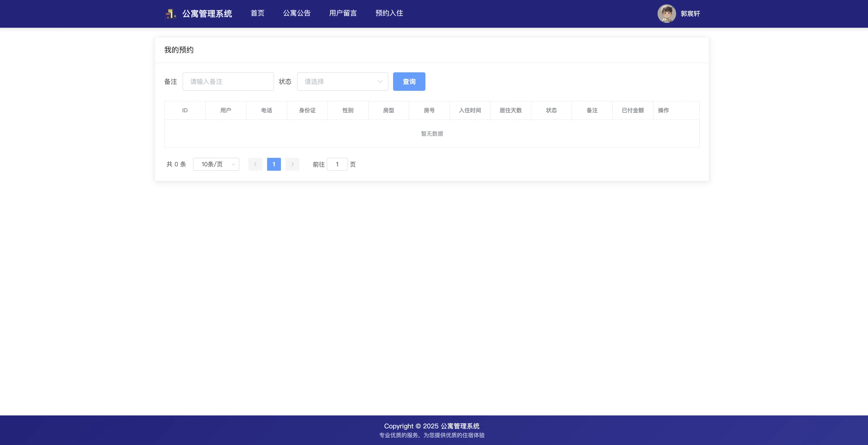868x445 pixels.
Task: Click the go-to page number field
Action: (337, 164)
